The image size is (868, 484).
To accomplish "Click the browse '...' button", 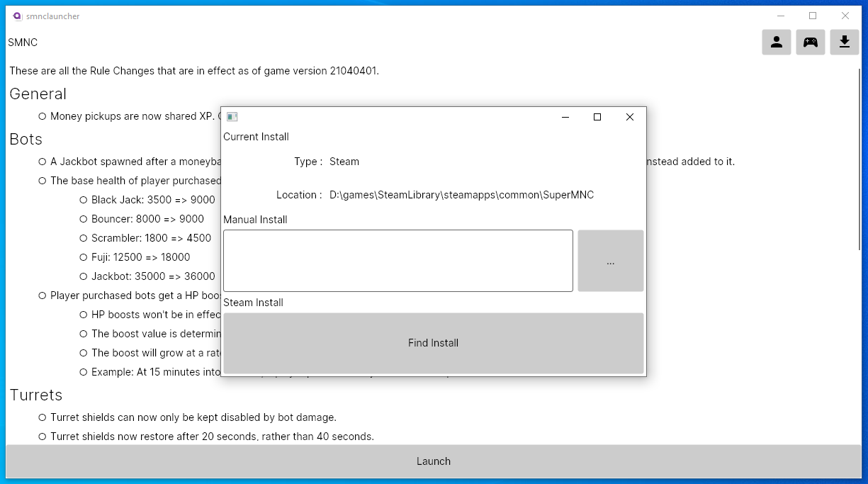I will pyautogui.click(x=611, y=261).
